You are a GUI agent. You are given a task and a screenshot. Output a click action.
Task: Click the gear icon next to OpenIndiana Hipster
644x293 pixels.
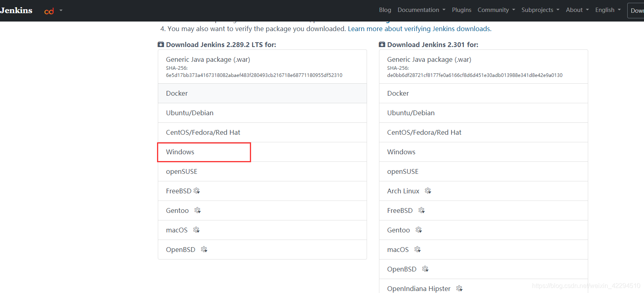pyautogui.click(x=459, y=289)
